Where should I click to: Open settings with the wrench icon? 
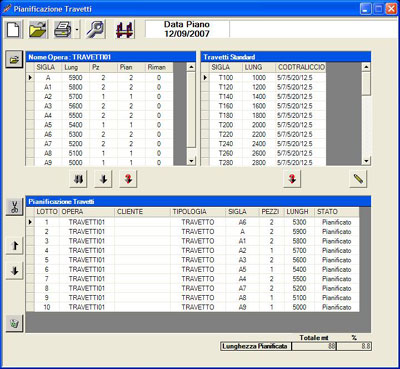point(95,30)
